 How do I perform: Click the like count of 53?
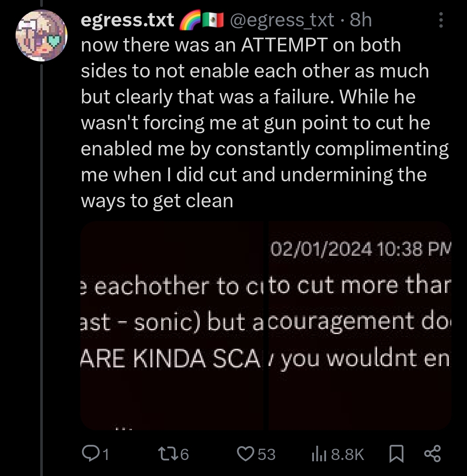pyautogui.click(x=266, y=454)
